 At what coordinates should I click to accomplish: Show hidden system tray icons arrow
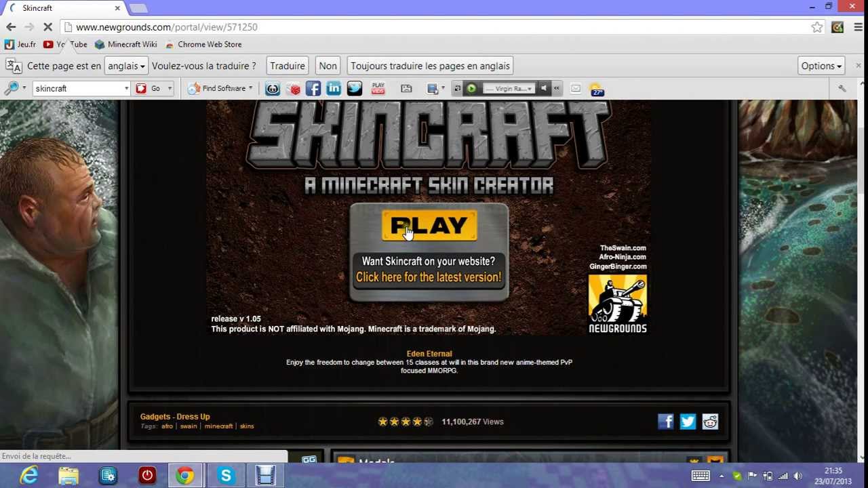(x=722, y=476)
